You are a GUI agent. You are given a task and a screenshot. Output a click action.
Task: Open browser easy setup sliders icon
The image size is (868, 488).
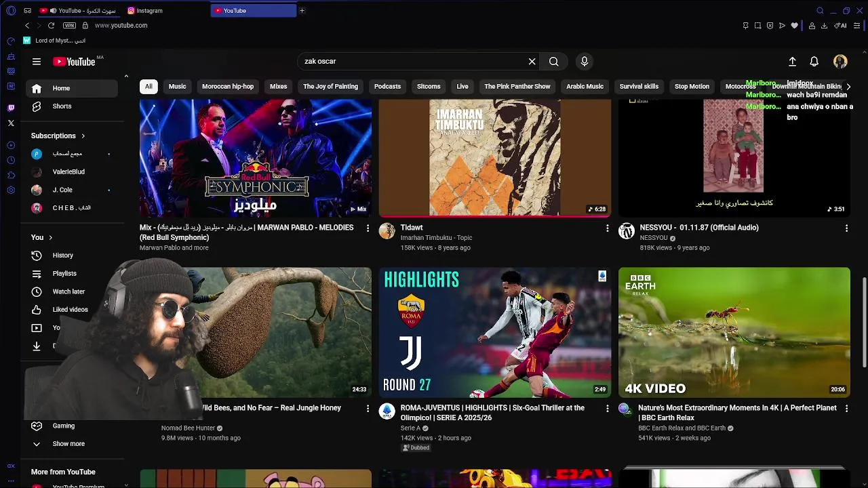[x=857, y=26]
